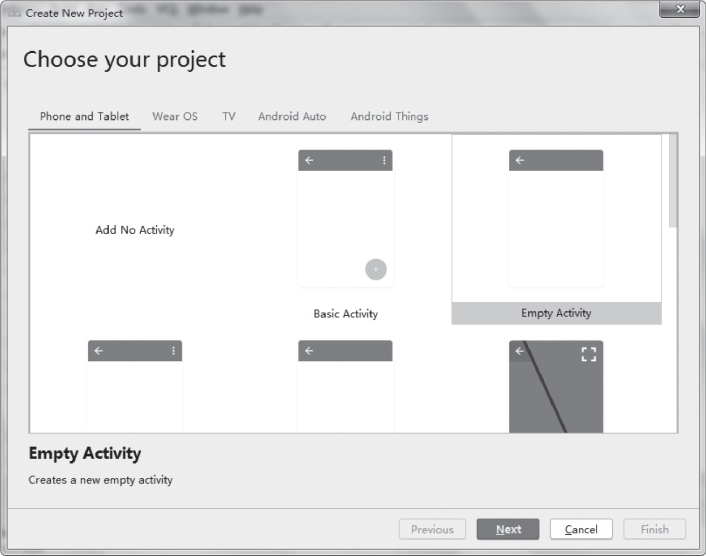Click the template list vertical scrollbar
The image size is (706, 556).
click(673, 181)
